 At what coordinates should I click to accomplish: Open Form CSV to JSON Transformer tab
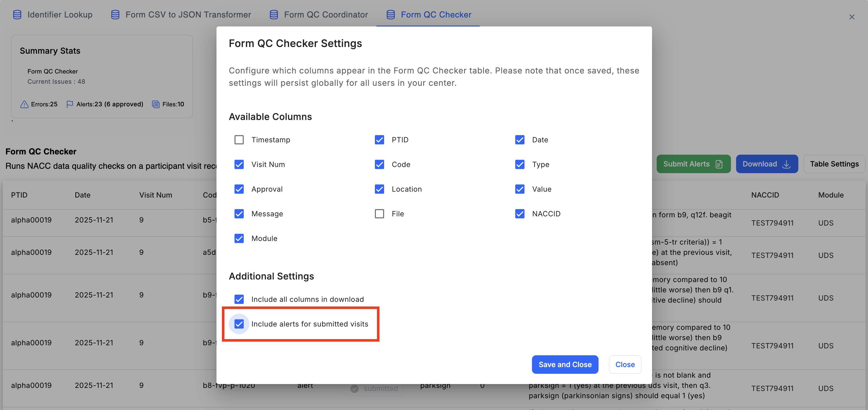pos(181,14)
